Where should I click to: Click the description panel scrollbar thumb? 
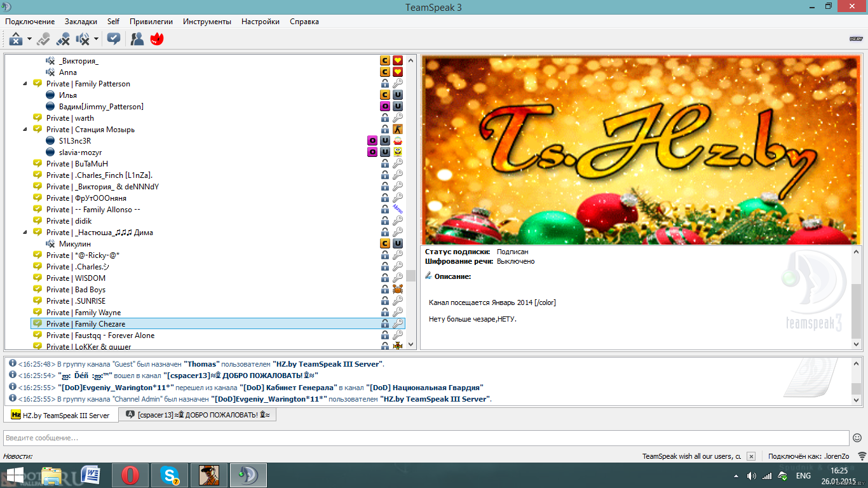pos(856,310)
